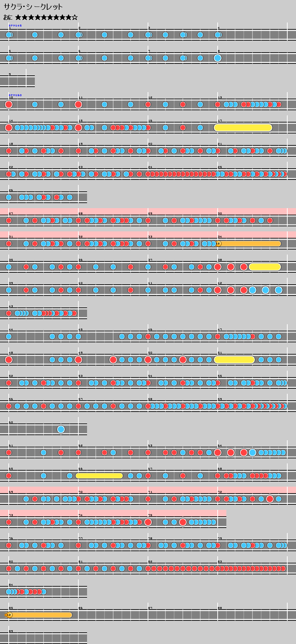
Task: Click the measure 9 number label
Action: 10,74
